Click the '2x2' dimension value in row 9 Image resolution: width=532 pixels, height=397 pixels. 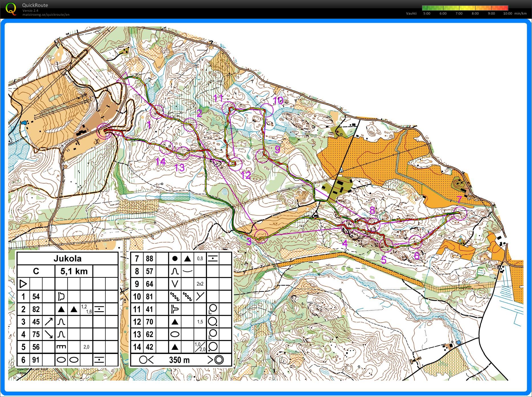pyautogui.click(x=200, y=284)
